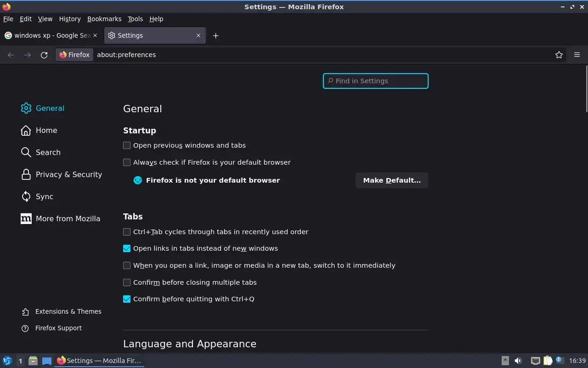This screenshot has width=588, height=368.
Task: Click the General gear icon in sidebar
Action: (x=26, y=108)
